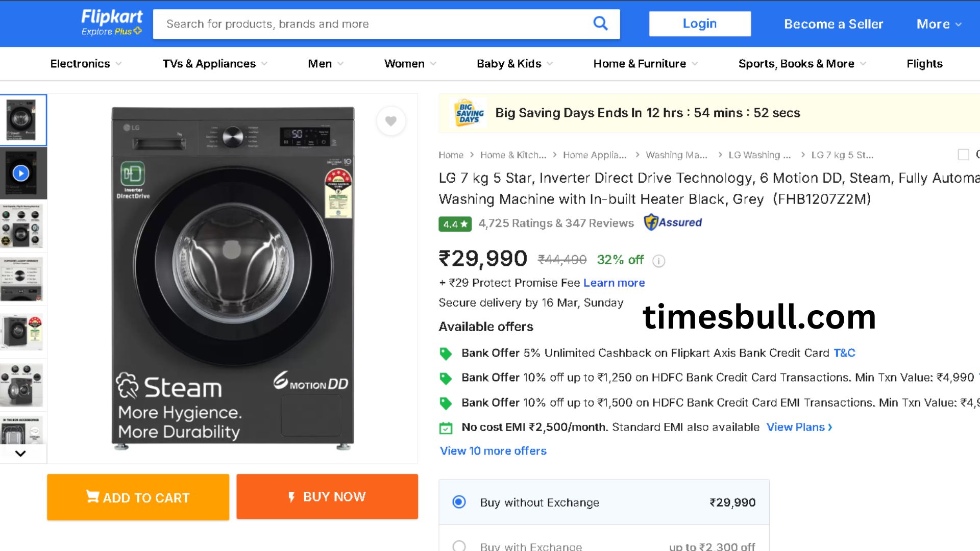Viewport: 980px width, 551px height.
Task: Open the More dropdown in header
Action: [939, 24]
